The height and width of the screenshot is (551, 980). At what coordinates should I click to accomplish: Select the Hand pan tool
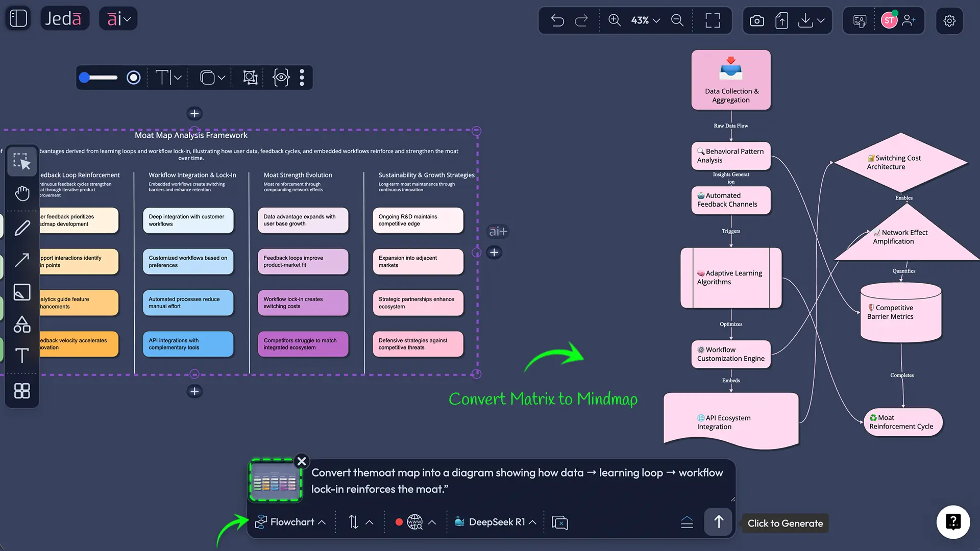click(x=22, y=193)
